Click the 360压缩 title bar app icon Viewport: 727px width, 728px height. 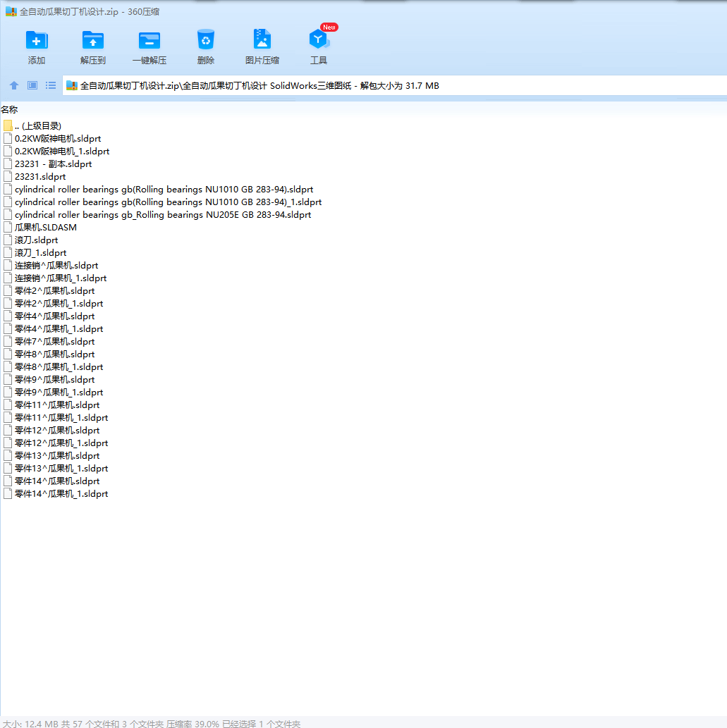tap(11, 11)
